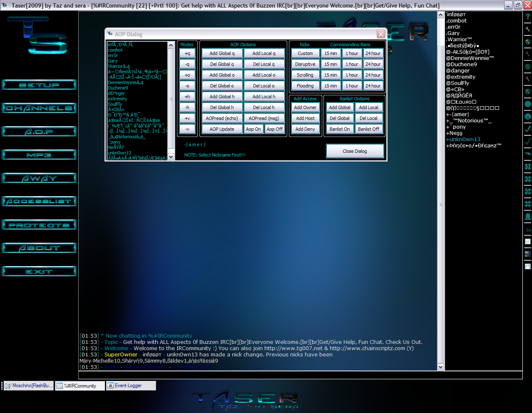Close the AOP Dialog with red X

381,34
